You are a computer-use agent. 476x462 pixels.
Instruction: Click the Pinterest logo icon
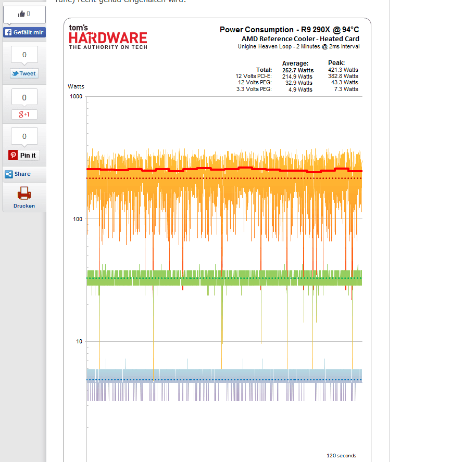point(13,155)
